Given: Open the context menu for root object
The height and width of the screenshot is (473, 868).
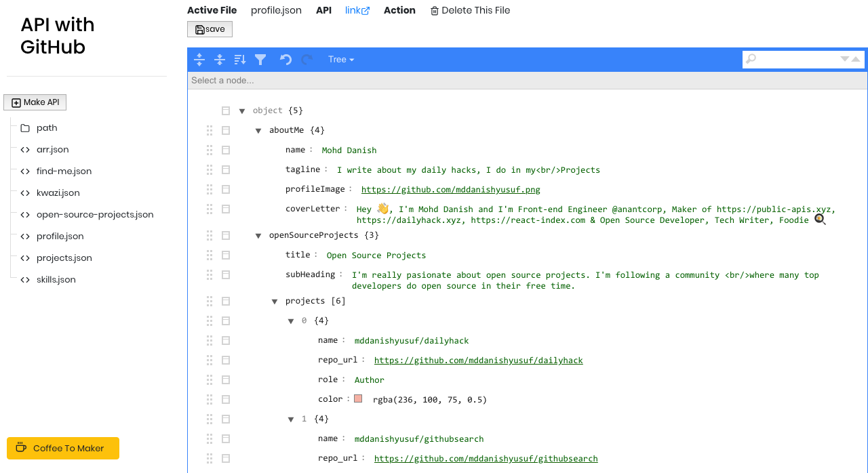Looking at the screenshot, I should coord(226,110).
